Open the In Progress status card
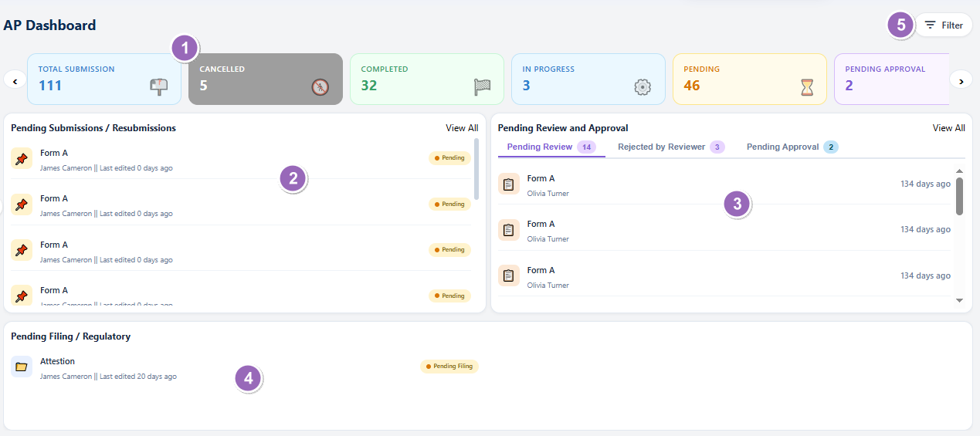 588,79
